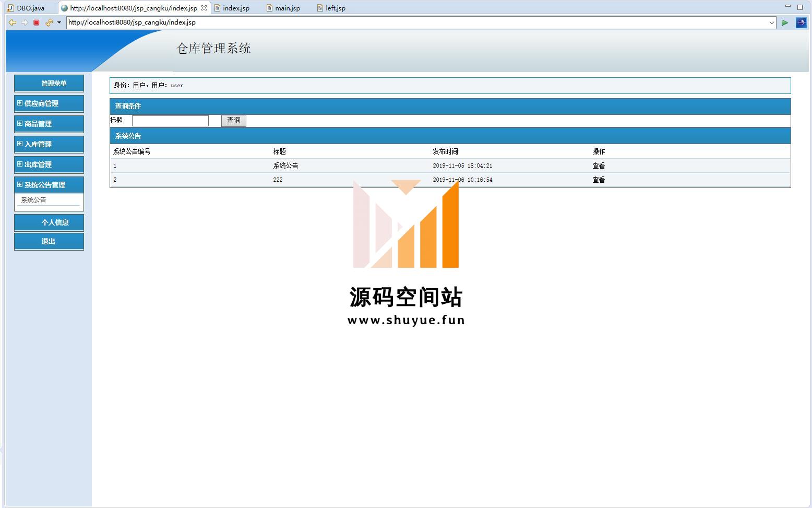The height and width of the screenshot is (508, 812).
Task: Select the title cell 222
Action: click(278, 180)
